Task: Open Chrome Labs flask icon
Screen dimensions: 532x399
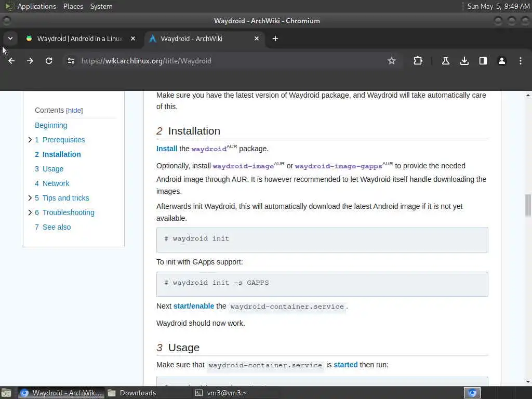Action: pyautogui.click(x=445, y=61)
